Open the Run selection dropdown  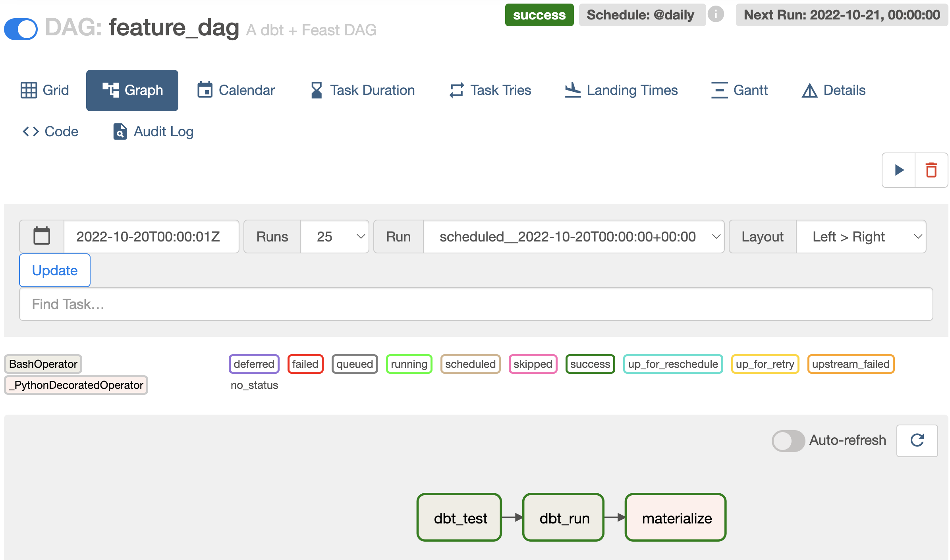[573, 236]
